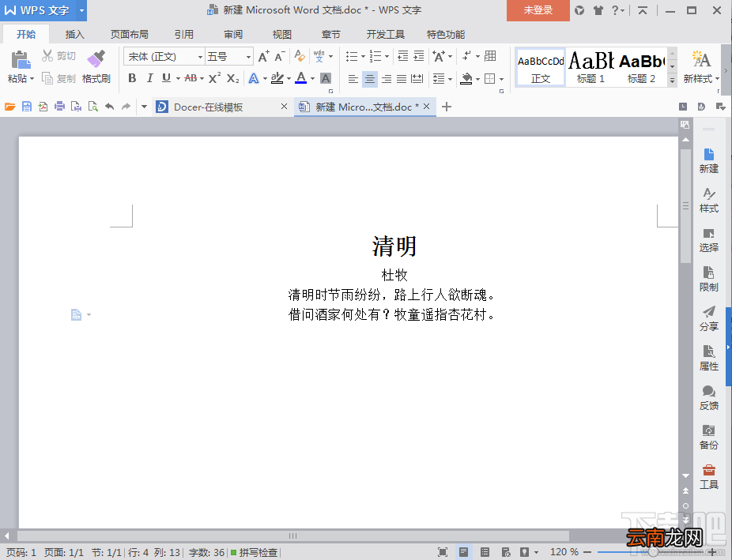
Task: Click the 分享 share sidebar icon
Action: [x=708, y=319]
